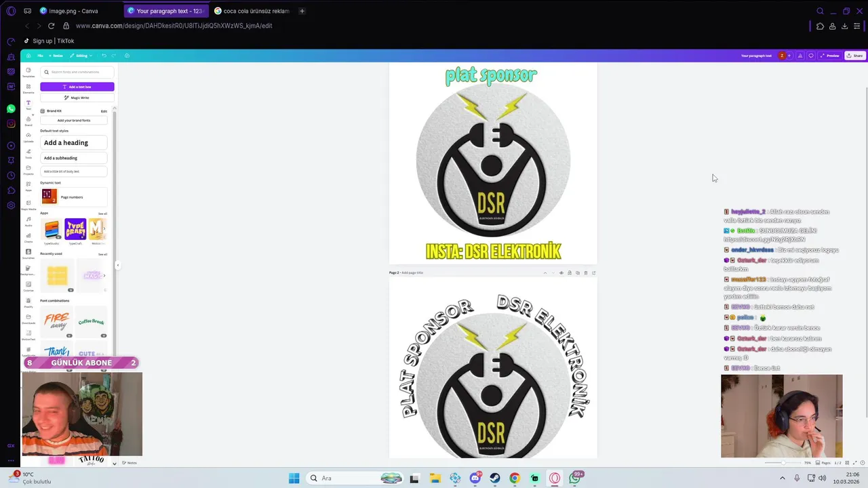
Task: Open the Pixelify app in sidebar
Action: pyautogui.click(x=28, y=302)
